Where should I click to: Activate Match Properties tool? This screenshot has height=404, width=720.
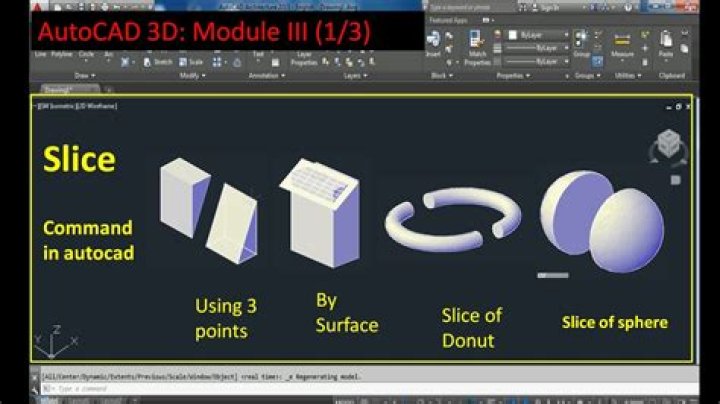pyautogui.click(x=477, y=48)
